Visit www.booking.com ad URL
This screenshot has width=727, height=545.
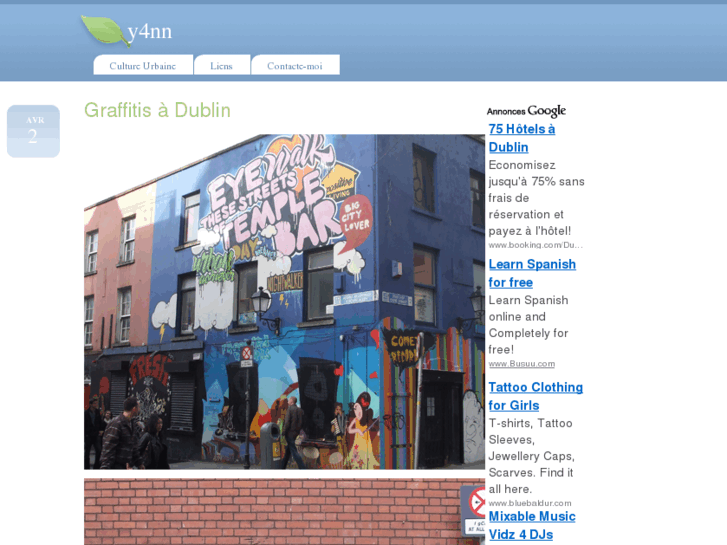pos(535,245)
